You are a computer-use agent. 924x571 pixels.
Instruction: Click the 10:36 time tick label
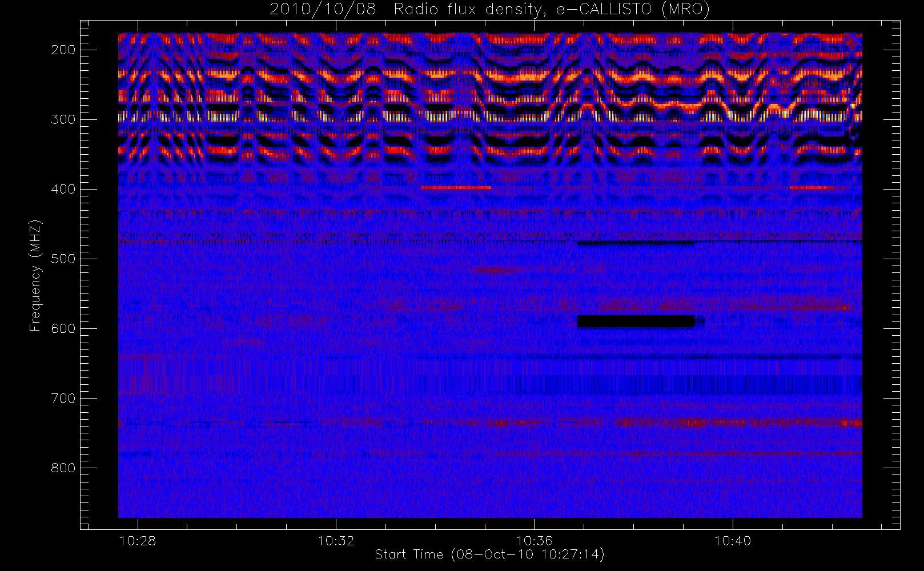534,541
